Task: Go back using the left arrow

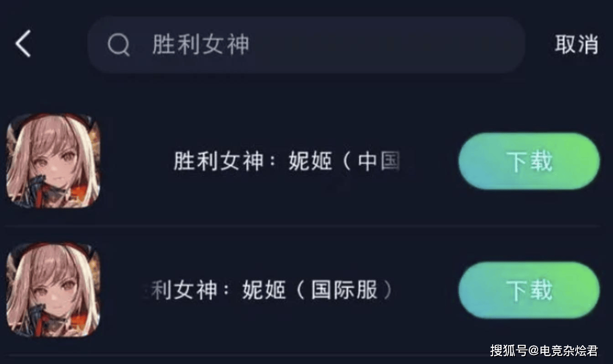Action: (x=23, y=44)
